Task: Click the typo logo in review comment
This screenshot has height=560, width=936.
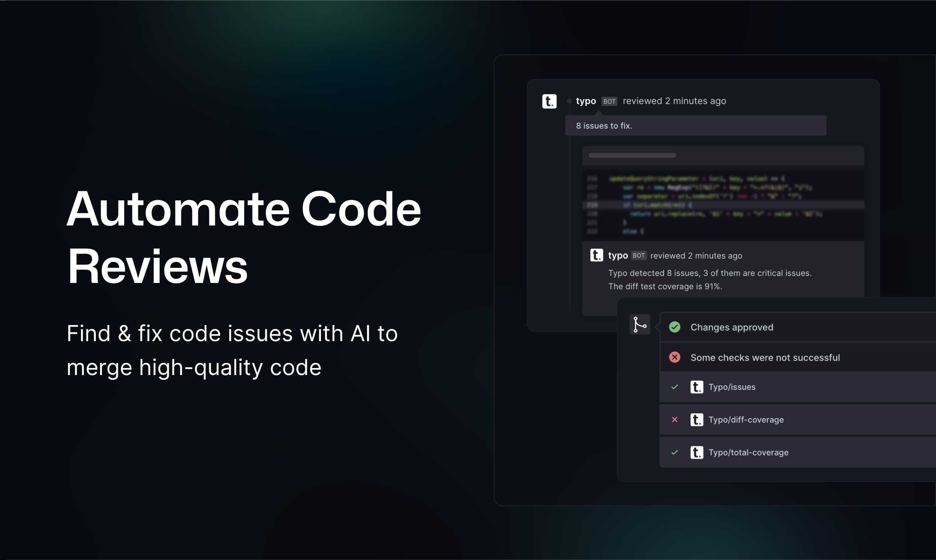Action: point(596,255)
